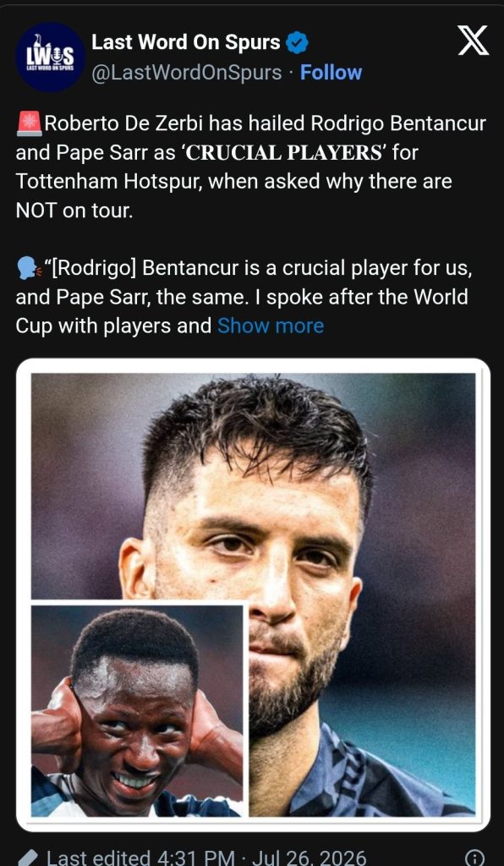Expand the tweet with Show more
This screenshot has height=866, width=504.
271,326
